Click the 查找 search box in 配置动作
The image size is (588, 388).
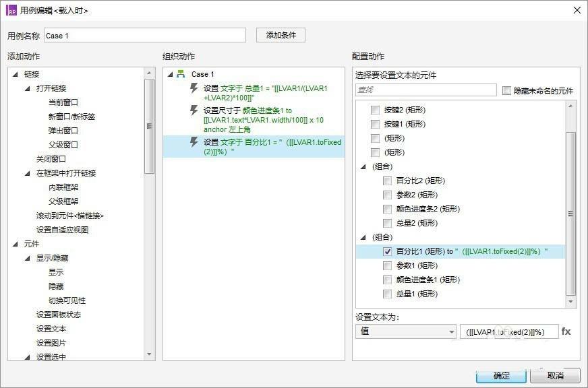click(x=425, y=89)
